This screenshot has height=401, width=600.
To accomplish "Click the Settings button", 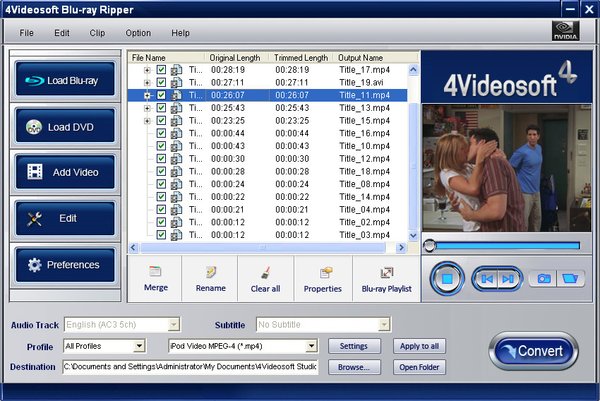I will [354, 346].
